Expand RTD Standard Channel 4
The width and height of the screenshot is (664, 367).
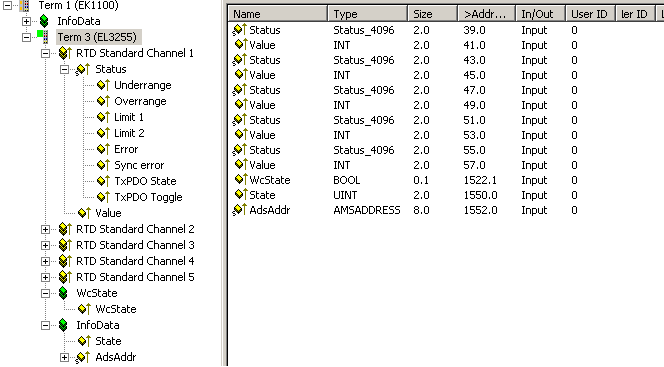click(45, 262)
